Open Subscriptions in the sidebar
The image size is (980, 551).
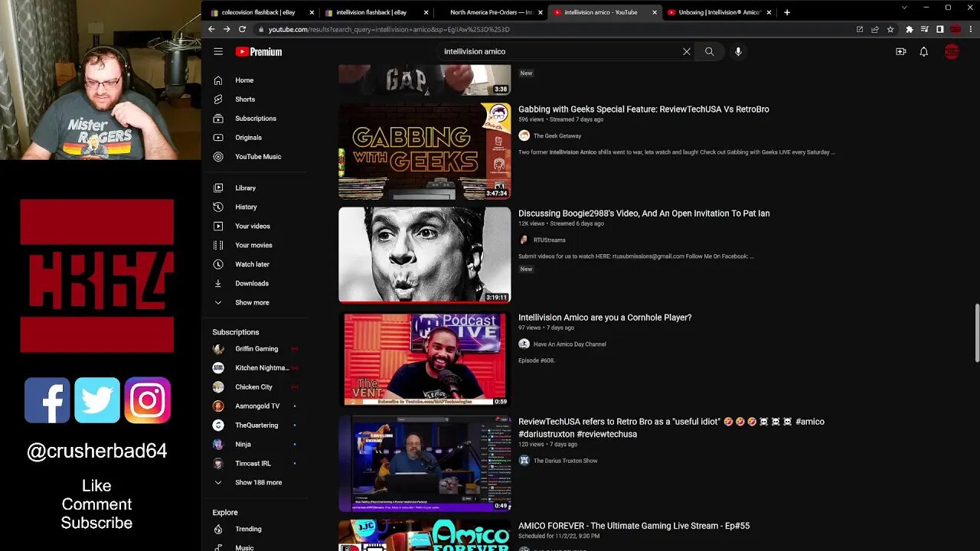point(256,119)
